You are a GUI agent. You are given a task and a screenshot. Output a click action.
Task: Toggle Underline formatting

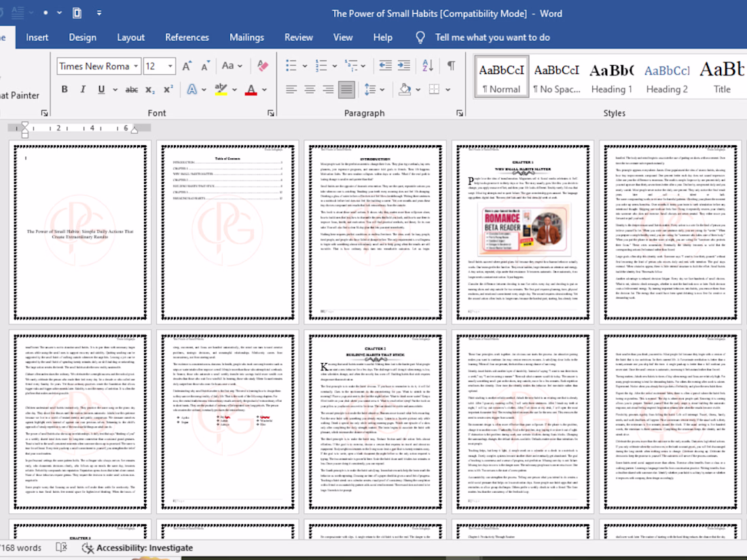[x=101, y=89]
